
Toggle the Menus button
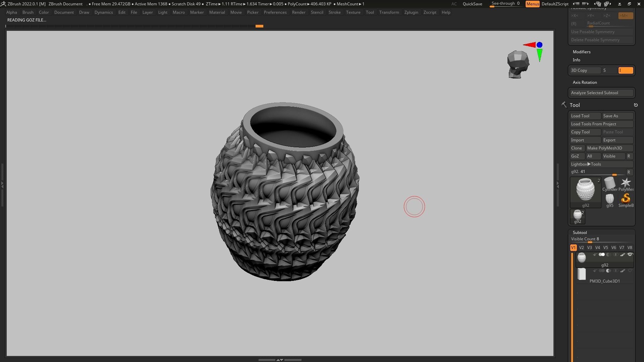click(532, 4)
